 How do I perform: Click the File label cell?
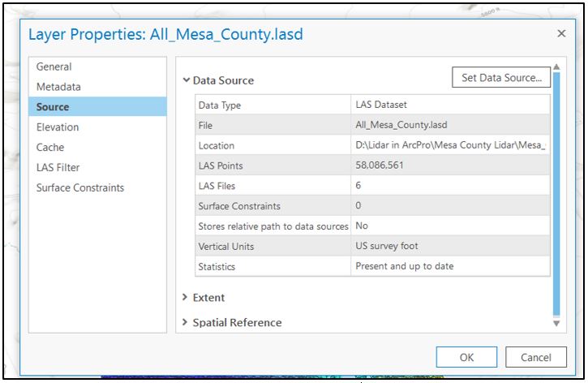(x=273, y=125)
